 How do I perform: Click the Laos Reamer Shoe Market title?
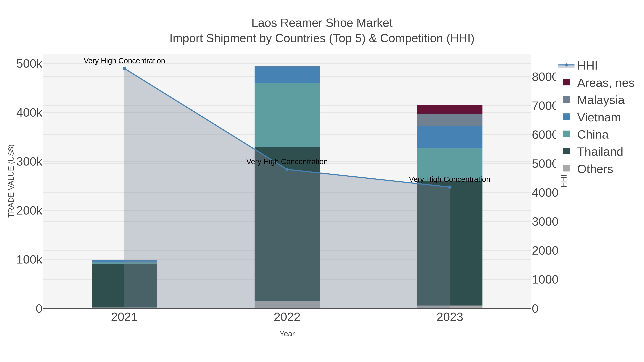pyautogui.click(x=322, y=23)
